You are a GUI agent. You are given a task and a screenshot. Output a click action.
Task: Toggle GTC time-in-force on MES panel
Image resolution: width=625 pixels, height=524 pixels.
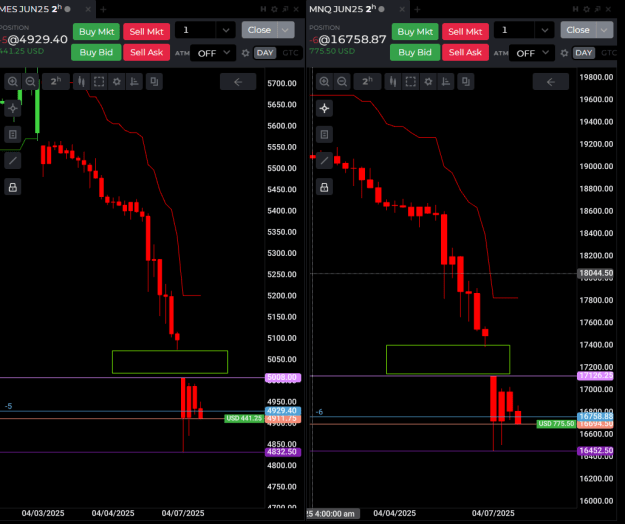(290, 53)
